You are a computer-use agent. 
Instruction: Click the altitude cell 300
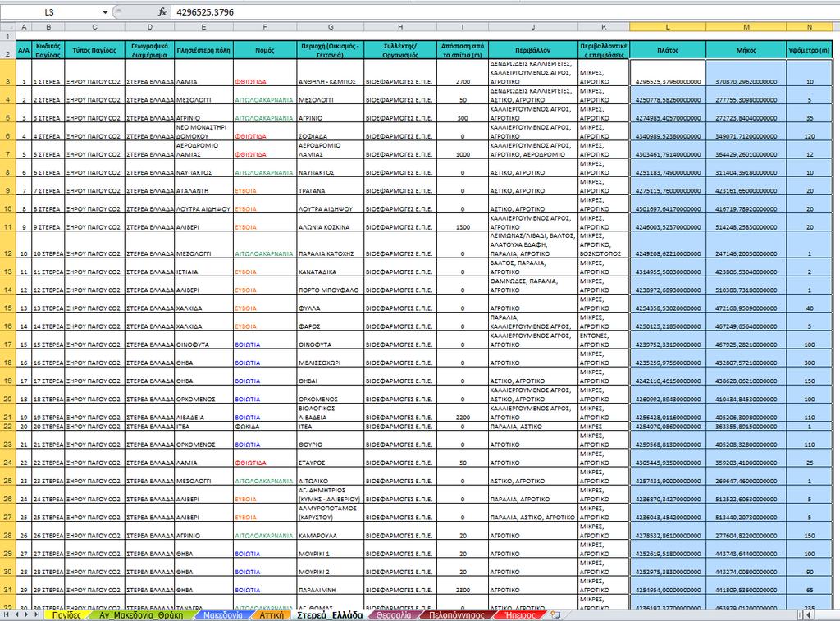tap(809, 358)
